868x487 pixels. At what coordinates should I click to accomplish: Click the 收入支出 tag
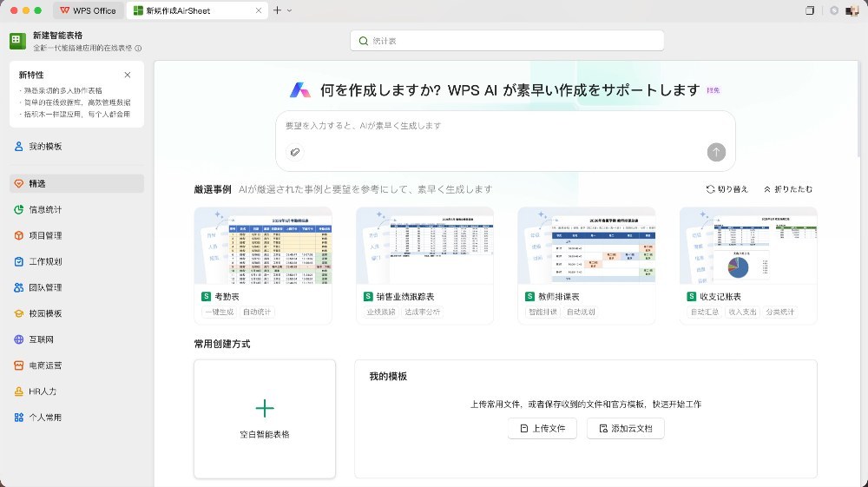[742, 313]
